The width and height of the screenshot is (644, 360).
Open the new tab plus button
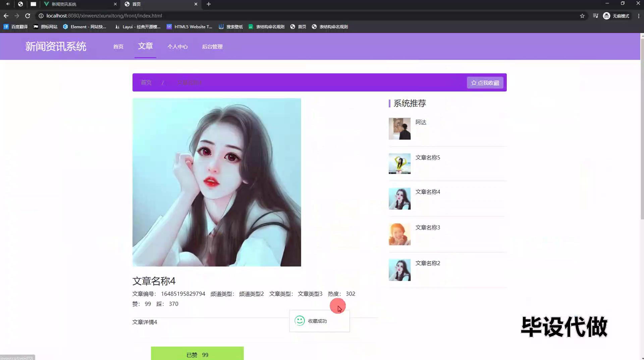pyautogui.click(x=209, y=4)
